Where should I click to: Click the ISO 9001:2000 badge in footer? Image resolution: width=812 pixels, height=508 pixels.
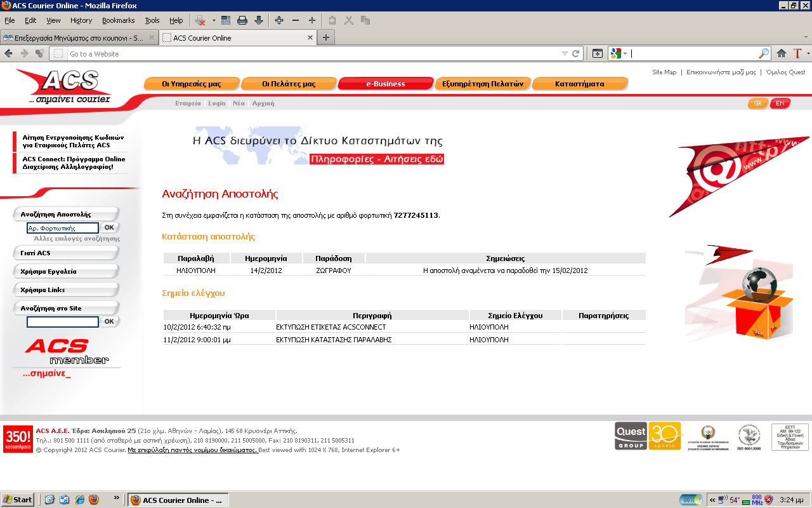coord(749,438)
